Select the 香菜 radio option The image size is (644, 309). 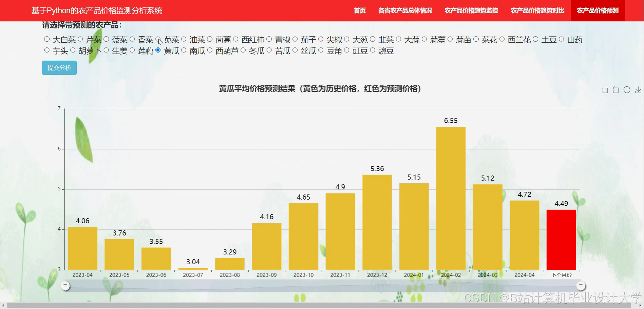click(132, 39)
